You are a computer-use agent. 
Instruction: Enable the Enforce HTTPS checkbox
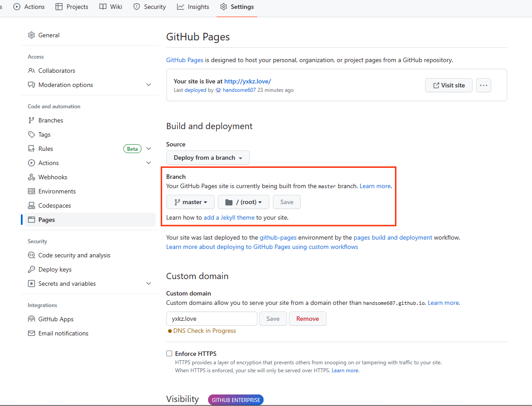(169, 354)
